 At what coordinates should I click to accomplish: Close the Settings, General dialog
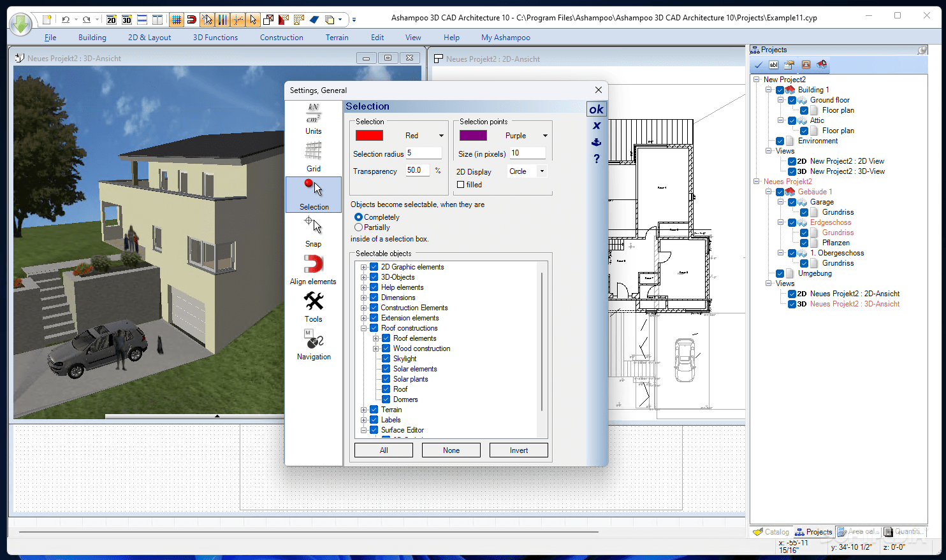598,90
